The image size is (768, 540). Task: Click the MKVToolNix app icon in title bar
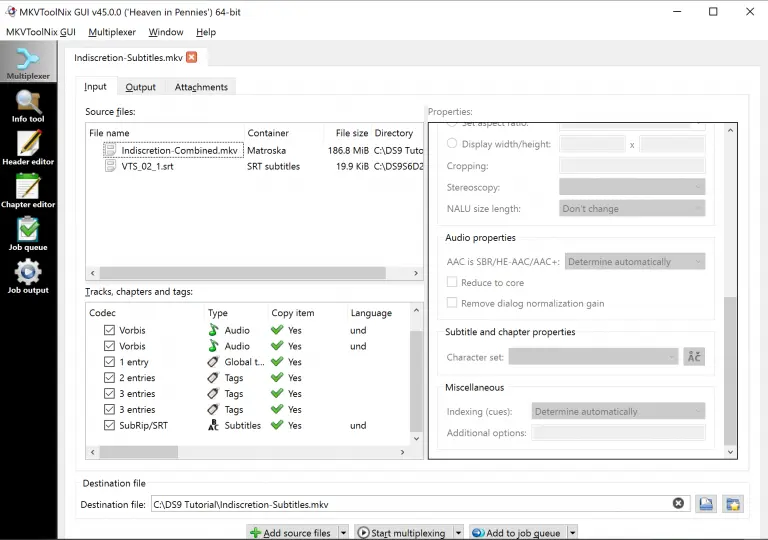tap(10, 11)
